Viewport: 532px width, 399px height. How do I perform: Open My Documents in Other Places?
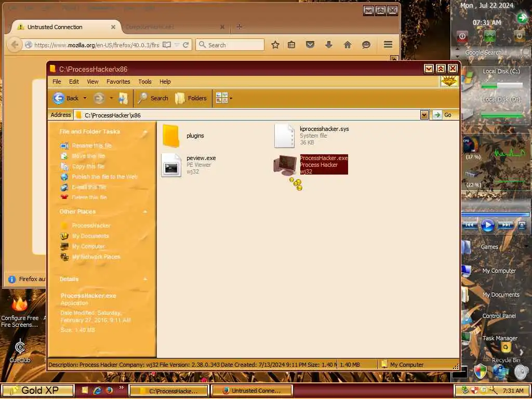coord(90,236)
